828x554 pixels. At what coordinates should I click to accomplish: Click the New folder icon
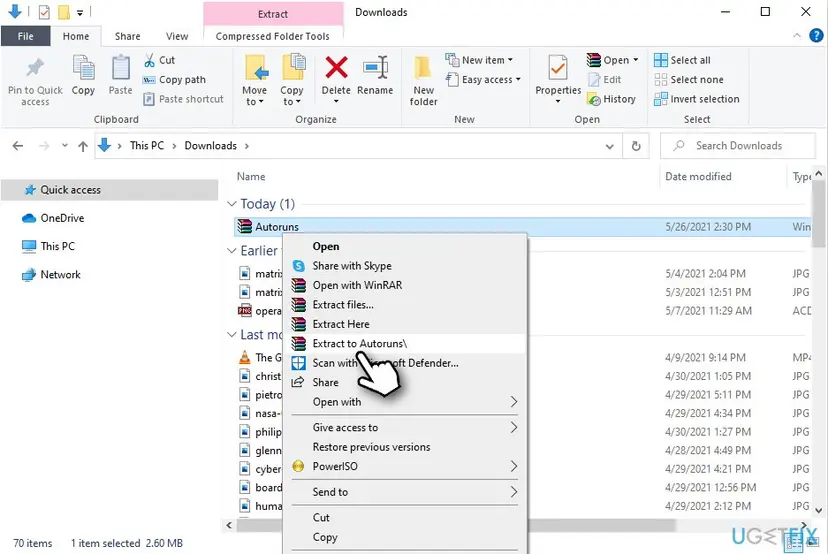[423, 69]
